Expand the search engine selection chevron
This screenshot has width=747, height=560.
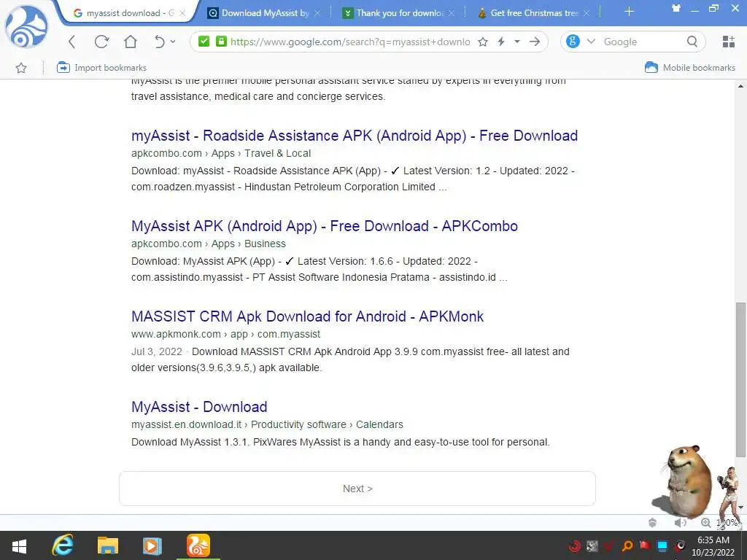coord(591,42)
